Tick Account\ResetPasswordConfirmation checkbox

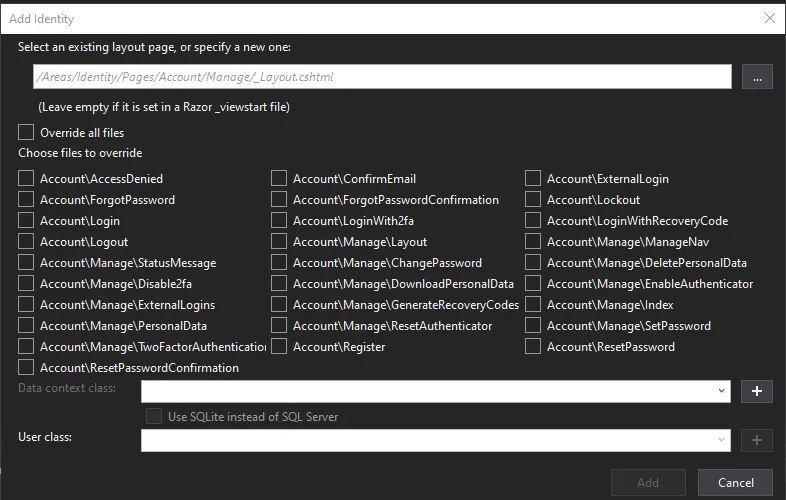(26, 368)
